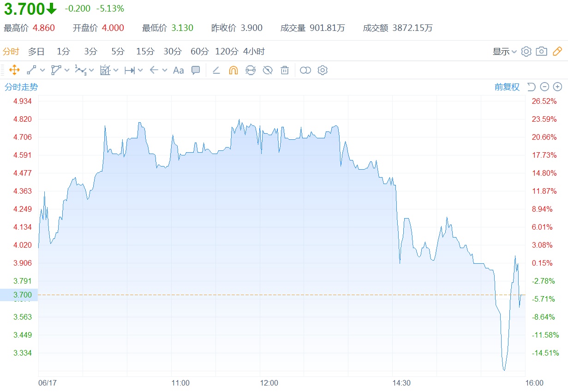Click the 3.700 price label on axis

(x=18, y=295)
